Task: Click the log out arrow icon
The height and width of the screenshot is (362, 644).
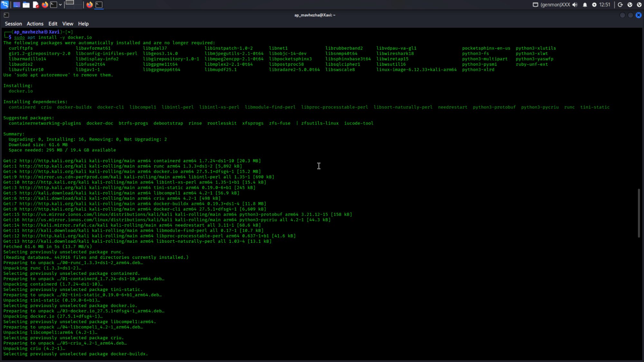Action: 620,5
